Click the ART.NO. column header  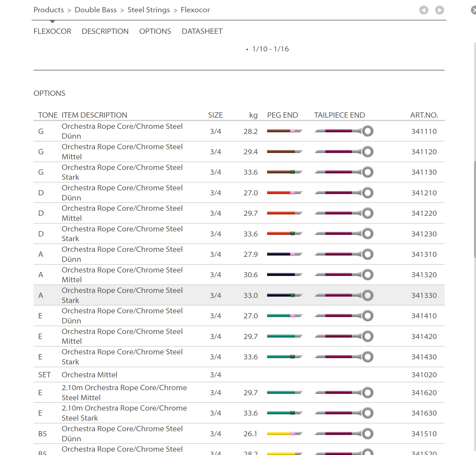click(424, 115)
